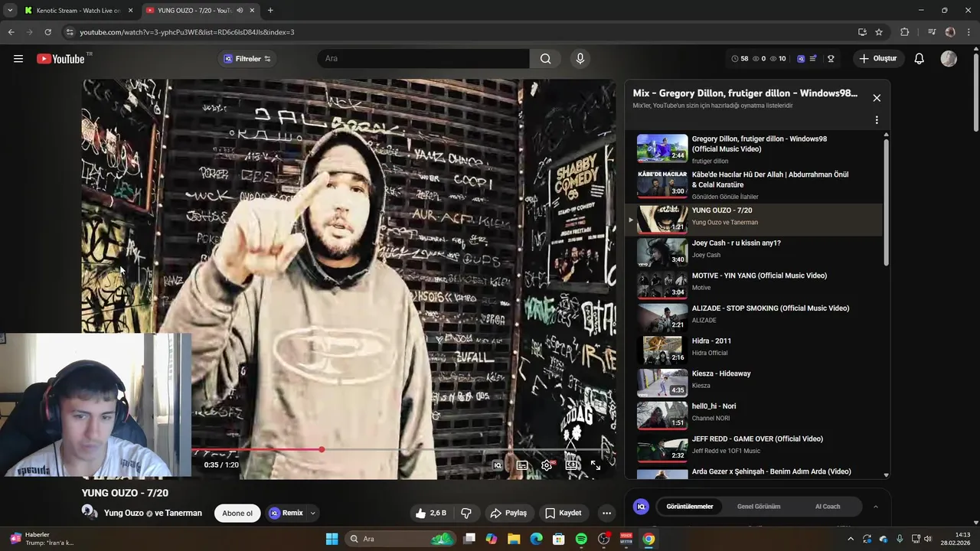Reload the current page
Image resolution: width=980 pixels, height=551 pixels.
point(48,32)
